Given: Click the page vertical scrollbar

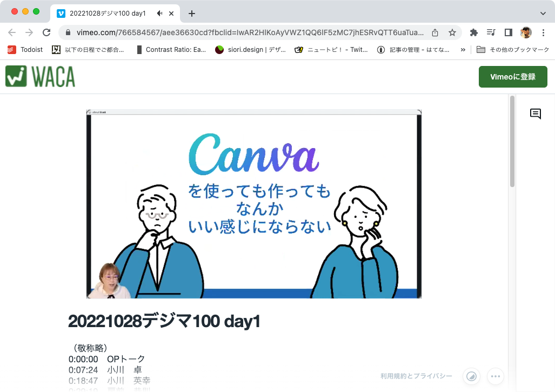Looking at the screenshot, I should (512, 141).
